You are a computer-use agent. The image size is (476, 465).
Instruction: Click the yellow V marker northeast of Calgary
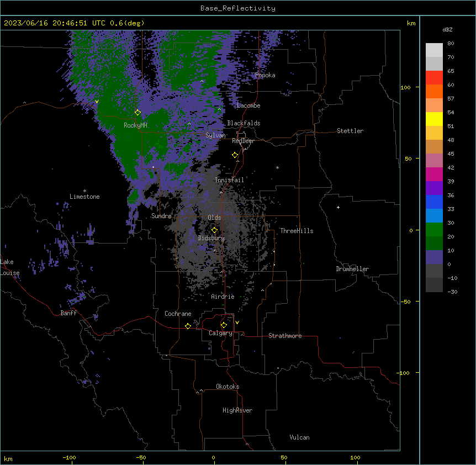click(237, 323)
